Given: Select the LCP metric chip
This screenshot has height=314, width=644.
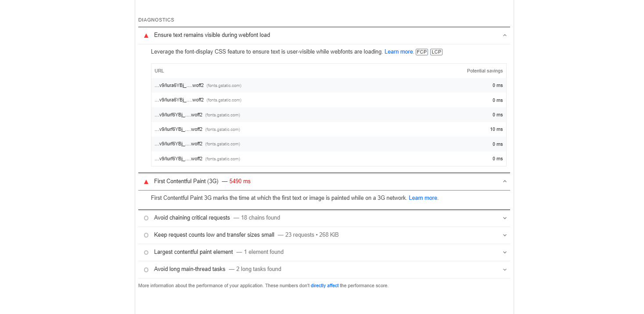Looking at the screenshot, I should [x=436, y=52].
